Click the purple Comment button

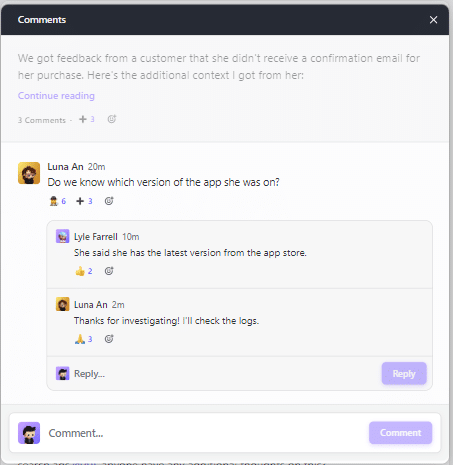pos(401,433)
